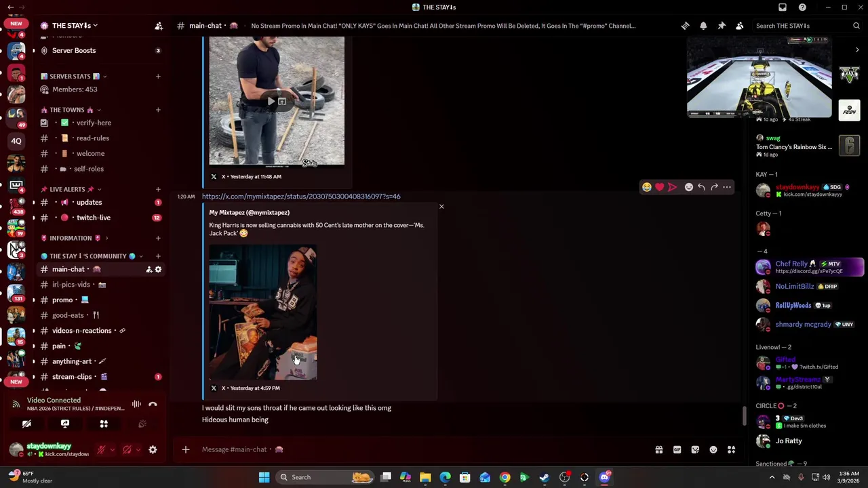The width and height of the screenshot is (868, 488).
Task: Play the video of man in black shirt
Action: pos(271,102)
